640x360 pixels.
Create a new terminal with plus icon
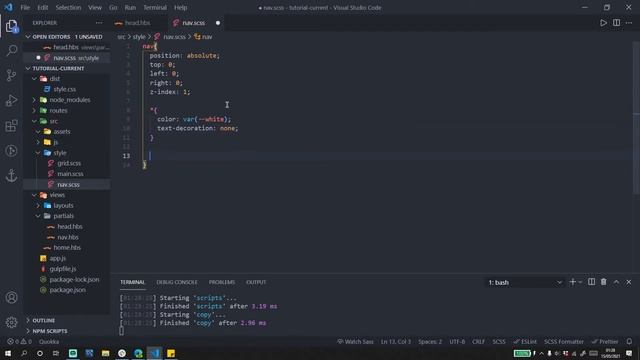572,282
